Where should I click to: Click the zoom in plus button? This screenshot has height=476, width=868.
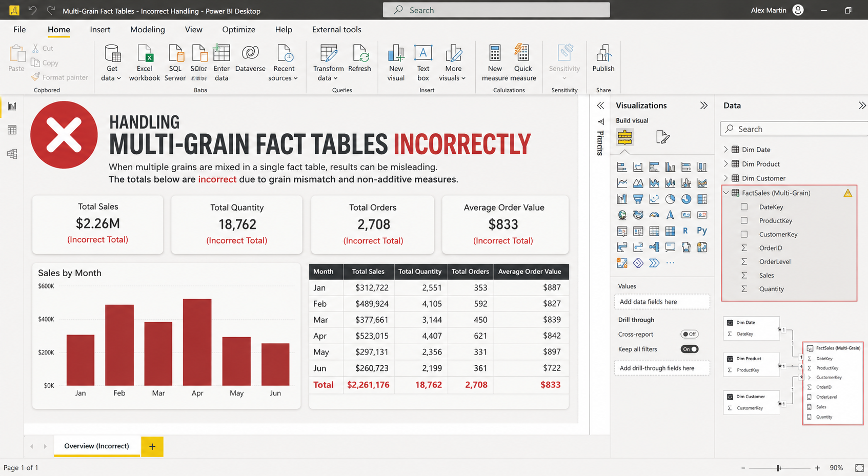[817, 468]
